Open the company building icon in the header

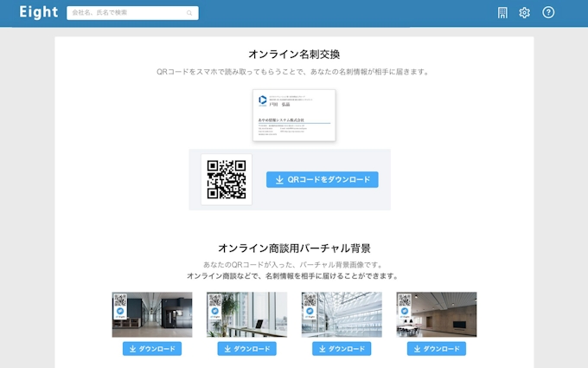[x=502, y=13]
